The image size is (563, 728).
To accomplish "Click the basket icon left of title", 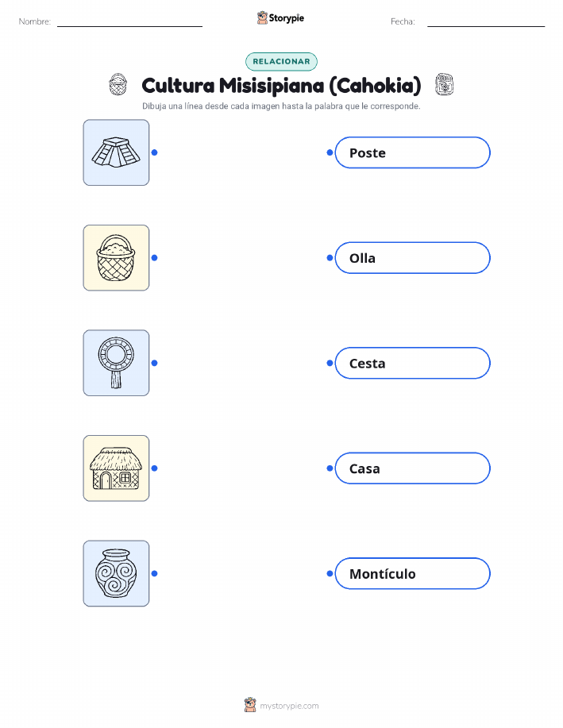I will point(118,84).
